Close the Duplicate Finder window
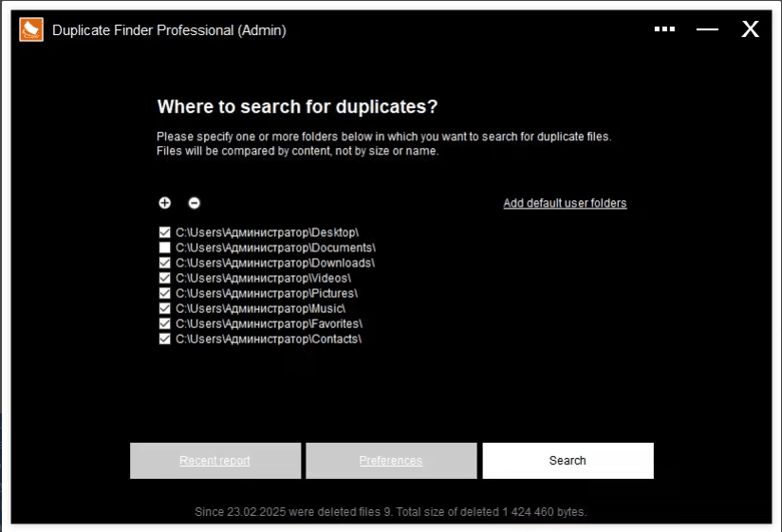 (x=750, y=29)
